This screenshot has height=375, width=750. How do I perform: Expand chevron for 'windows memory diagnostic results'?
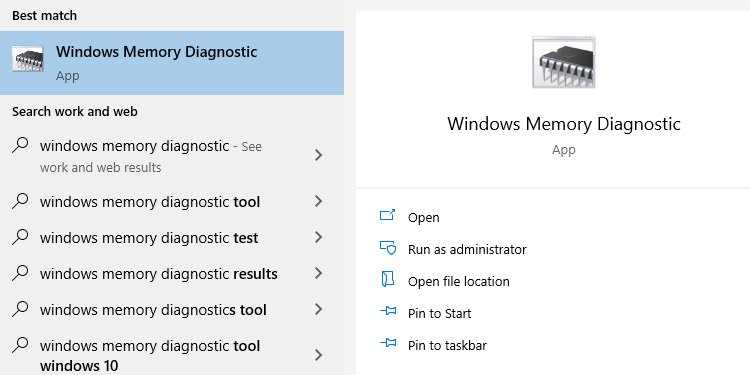(319, 273)
